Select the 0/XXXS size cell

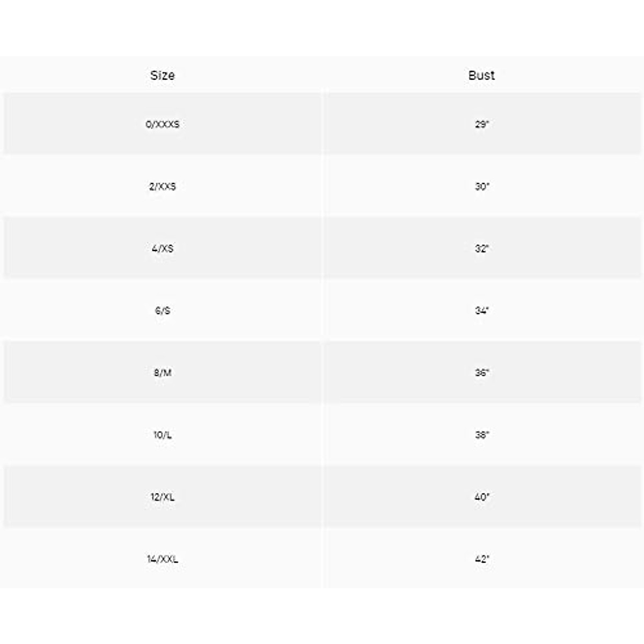click(162, 124)
